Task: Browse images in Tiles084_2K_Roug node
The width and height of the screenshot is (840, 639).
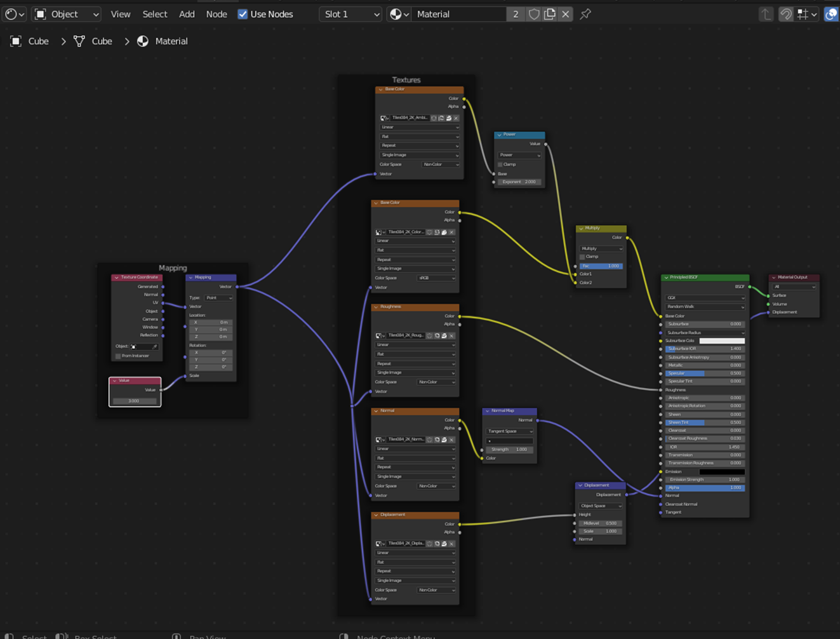Action: (x=380, y=336)
